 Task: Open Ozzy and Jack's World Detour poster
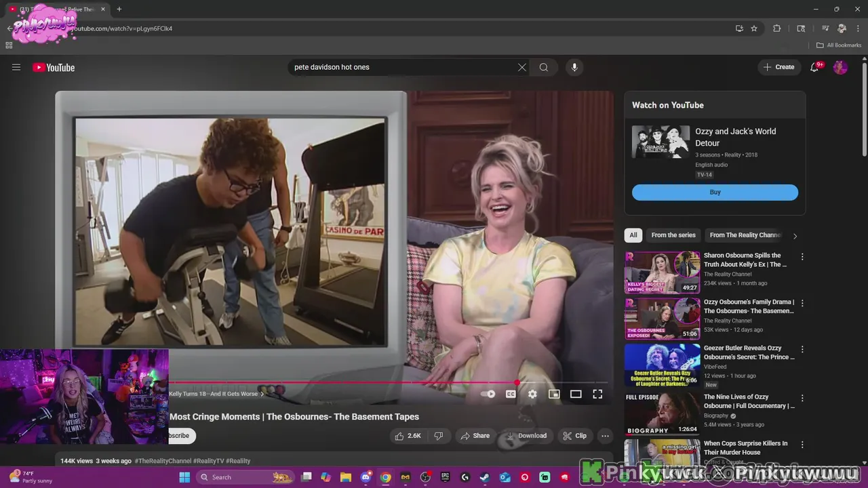660,142
